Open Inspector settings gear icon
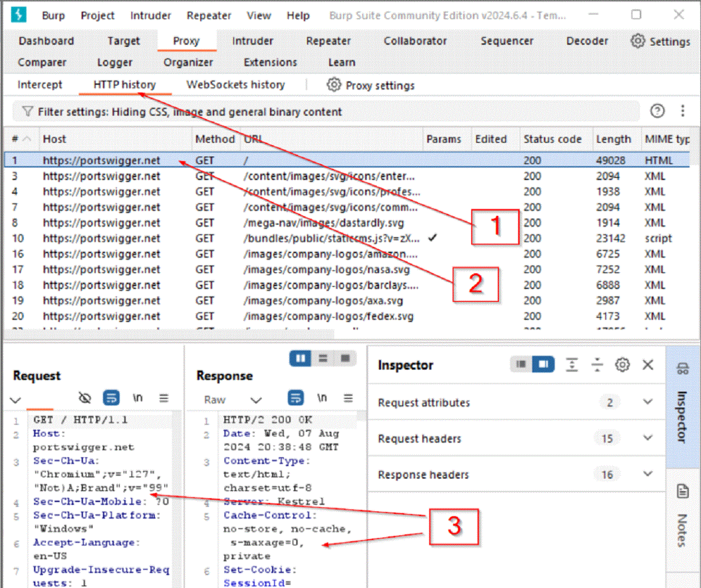This screenshot has height=588, width=701. click(x=622, y=365)
